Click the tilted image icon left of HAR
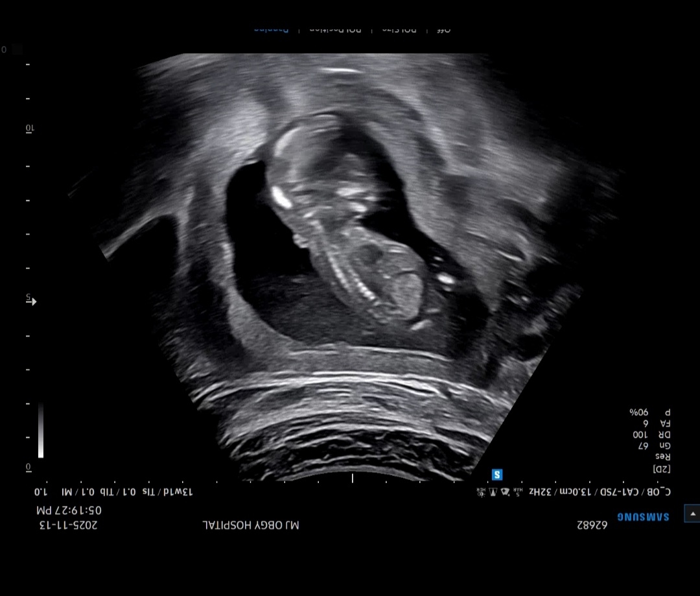 click(x=504, y=492)
